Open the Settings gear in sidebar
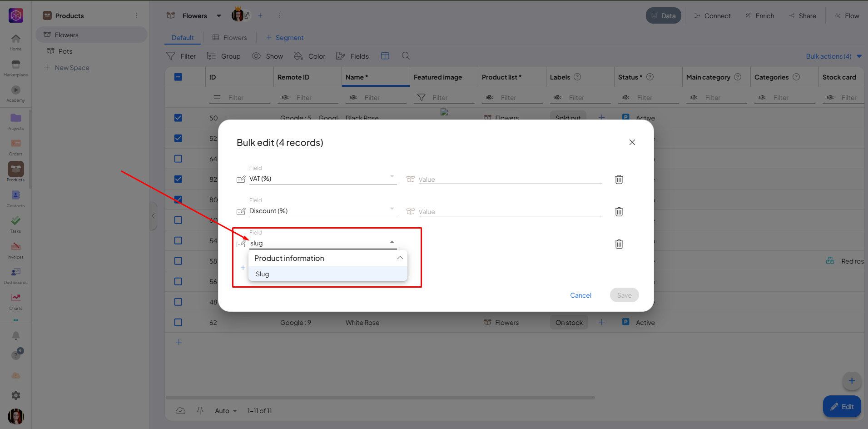Image resolution: width=868 pixels, height=429 pixels. (x=15, y=395)
